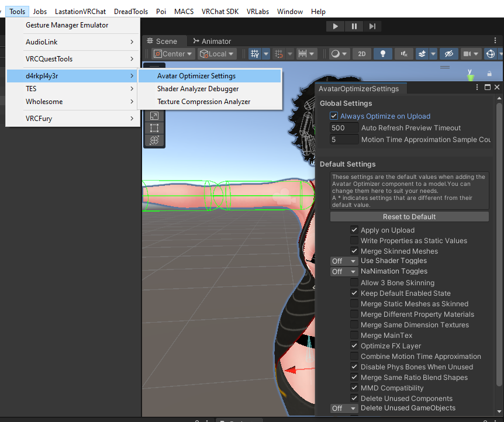The width and height of the screenshot is (504, 422).
Task: Toggle 2D scene view mode
Action: [x=361, y=54]
